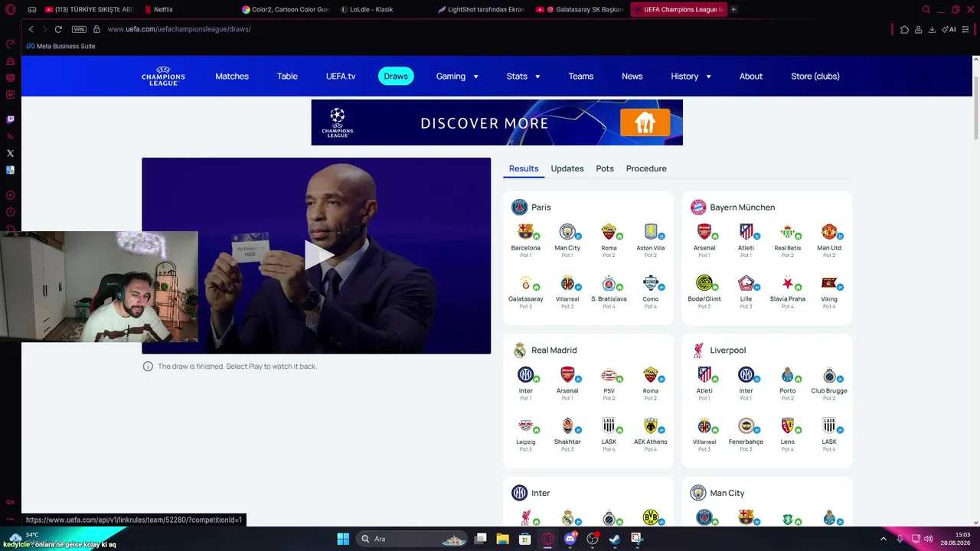Open Steam from the taskbar
980x551 pixels.
(615, 539)
